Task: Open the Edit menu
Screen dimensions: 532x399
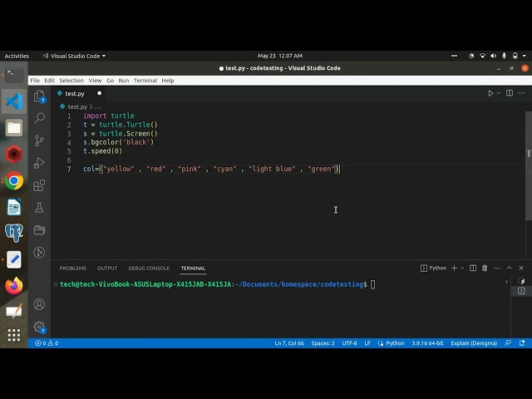Action: (x=49, y=81)
